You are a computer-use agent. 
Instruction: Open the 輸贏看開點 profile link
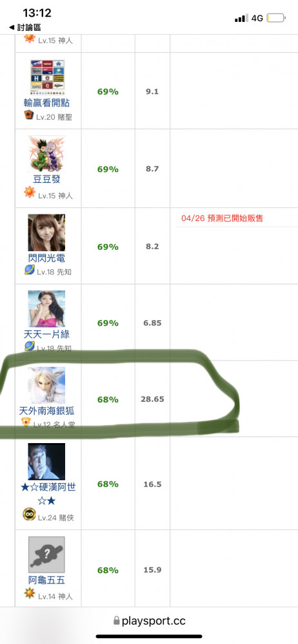click(x=47, y=102)
